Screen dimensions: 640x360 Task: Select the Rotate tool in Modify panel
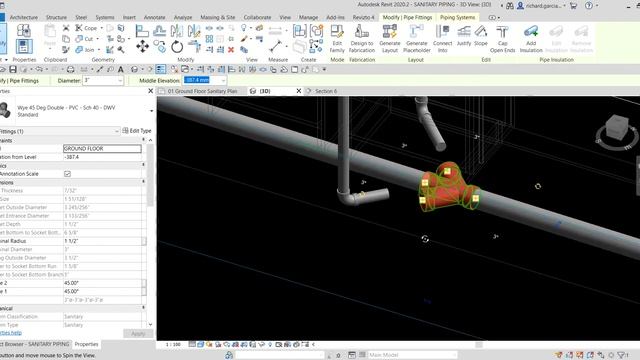pyautogui.click(x=177, y=47)
